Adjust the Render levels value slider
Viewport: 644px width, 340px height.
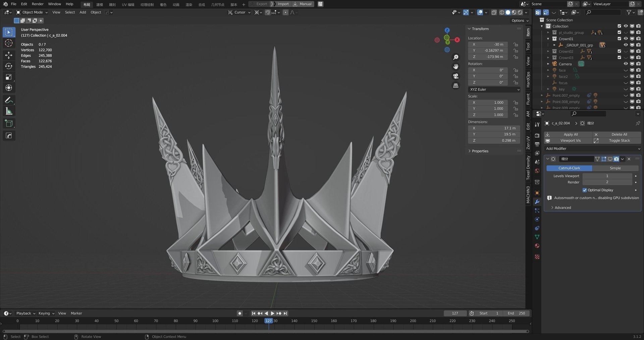607,182
